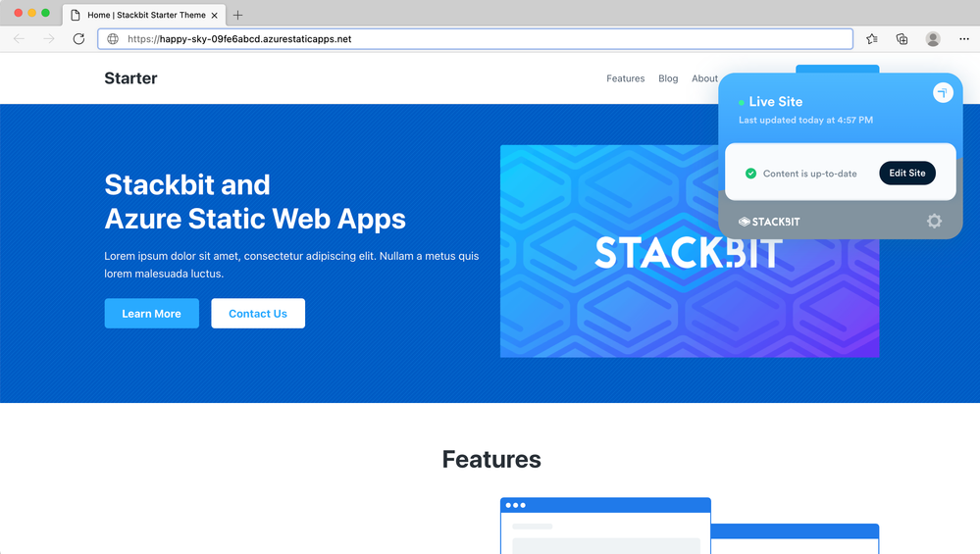Click the Edit Site button
The image size is (980, 554).
(906, 173)
